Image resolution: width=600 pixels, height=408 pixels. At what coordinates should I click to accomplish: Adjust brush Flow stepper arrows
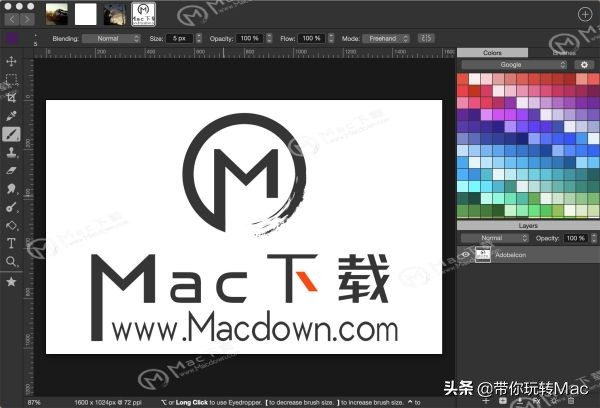pos(331,38)
